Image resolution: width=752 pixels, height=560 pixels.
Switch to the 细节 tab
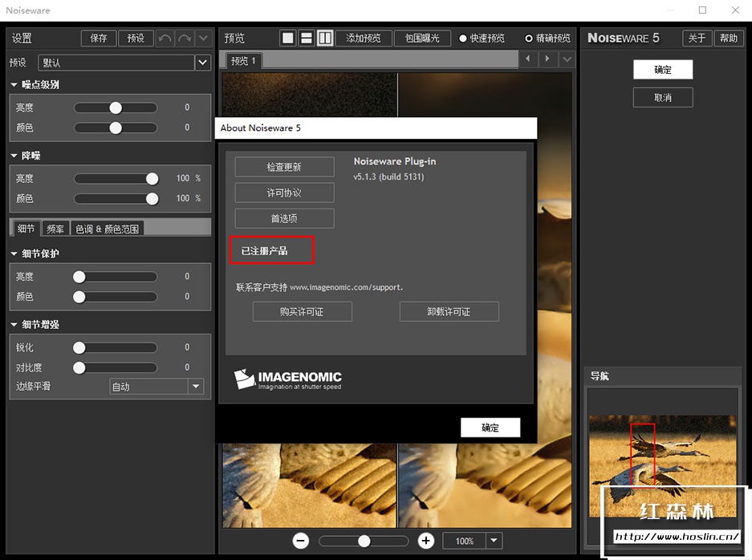(x=26, y=229)
